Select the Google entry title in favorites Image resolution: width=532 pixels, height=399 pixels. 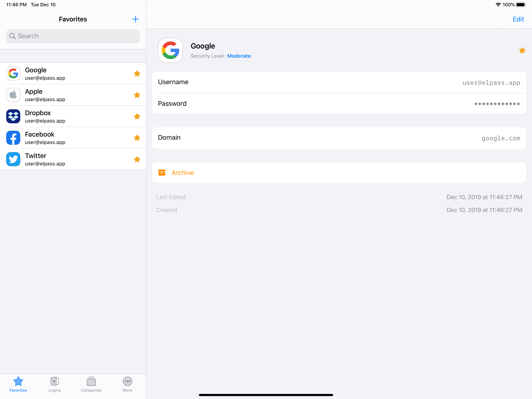point(36,70)
